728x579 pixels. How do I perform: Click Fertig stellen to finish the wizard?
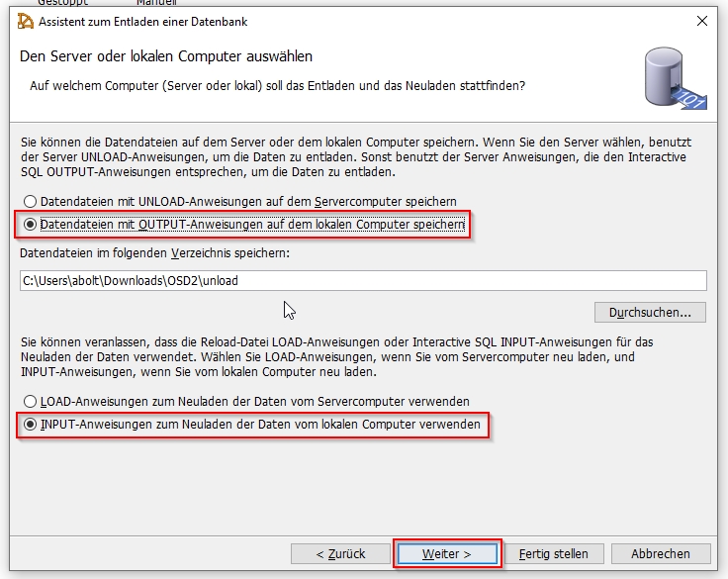coord(554,553)
